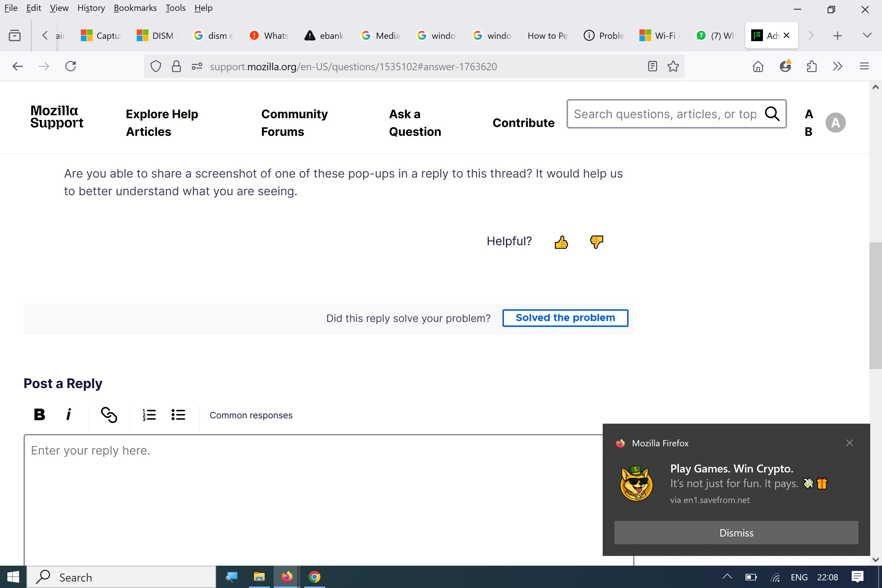This screenshot has width=882, height=588.
Task: Toggle italic formatting in reply editor
Action: 68,415
